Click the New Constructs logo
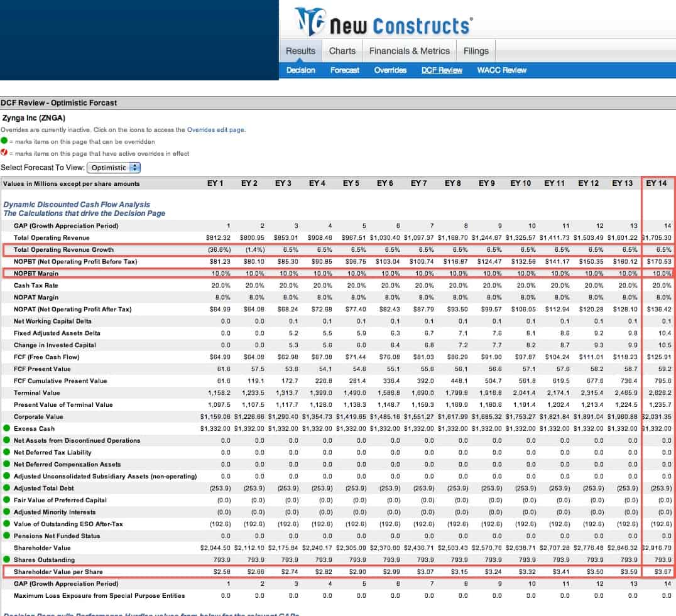This screenshot has height=616, width=676. coord(384,21)
